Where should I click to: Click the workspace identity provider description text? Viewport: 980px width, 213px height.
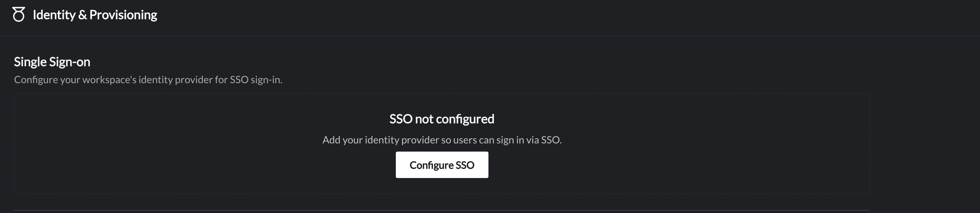click(x=148, y=80)
